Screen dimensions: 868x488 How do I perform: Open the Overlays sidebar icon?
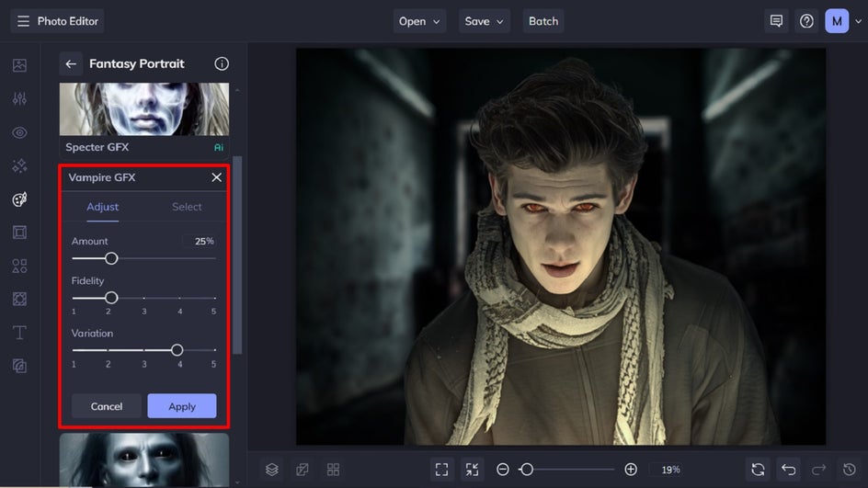[19, 300]
